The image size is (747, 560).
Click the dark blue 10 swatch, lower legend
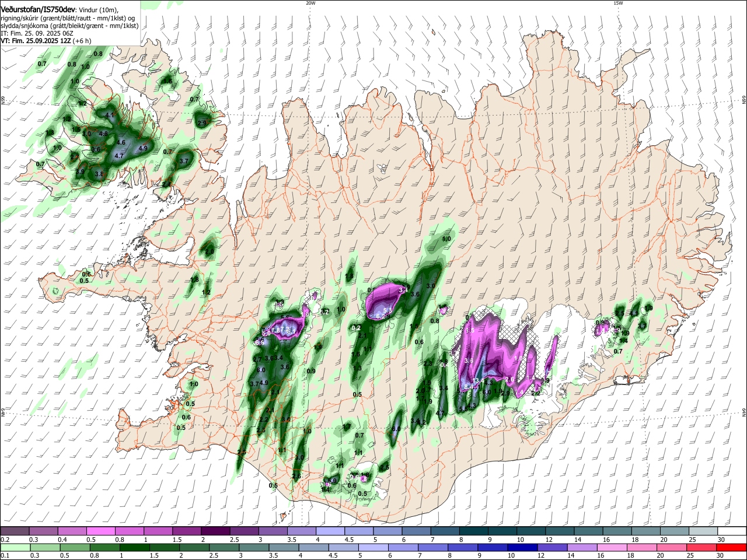tap(522, 548)
